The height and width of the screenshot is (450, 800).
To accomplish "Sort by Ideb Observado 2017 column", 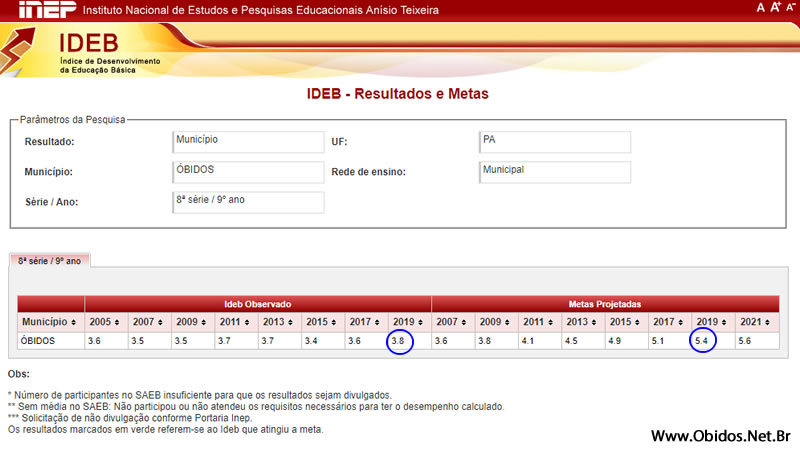I will (x=366, y=322).
